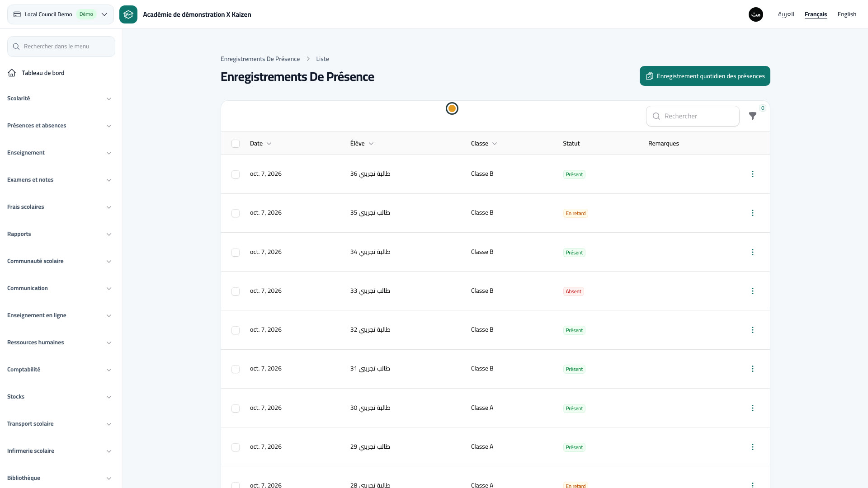
Task: Expand the Examens et notes group
Action: point(59,180)
